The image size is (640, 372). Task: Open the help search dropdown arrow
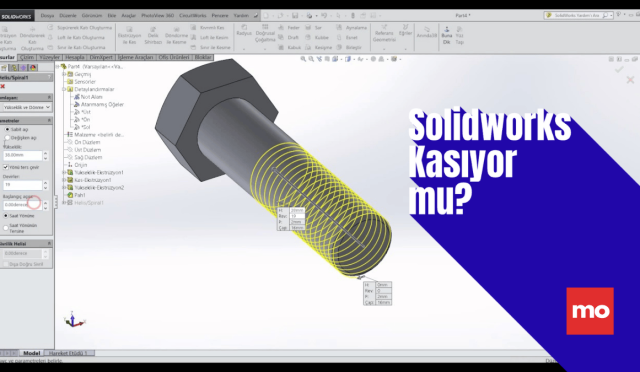(x=611, y=16)
